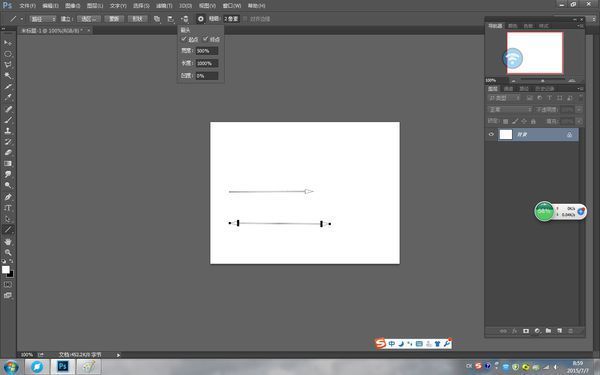Click the arrowhead 宽度 500% field
Screen dimensions: 600x375
click(207, 51)
